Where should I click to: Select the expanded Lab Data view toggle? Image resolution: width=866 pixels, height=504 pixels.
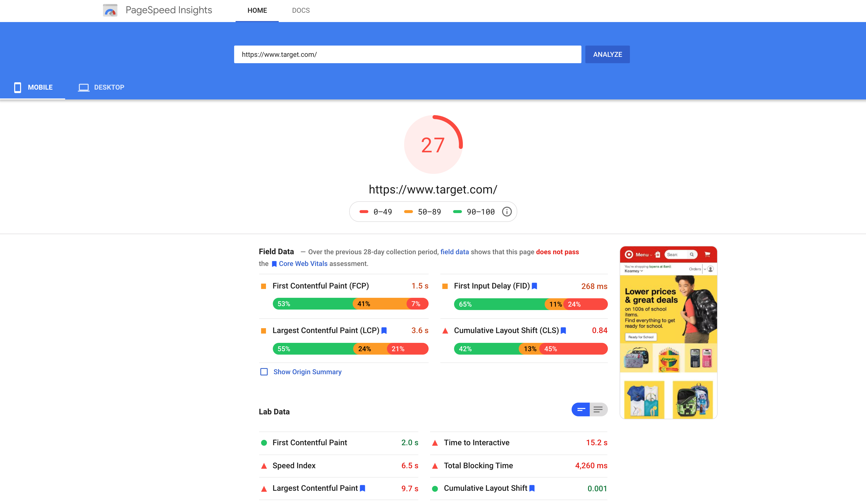point(598,409)
